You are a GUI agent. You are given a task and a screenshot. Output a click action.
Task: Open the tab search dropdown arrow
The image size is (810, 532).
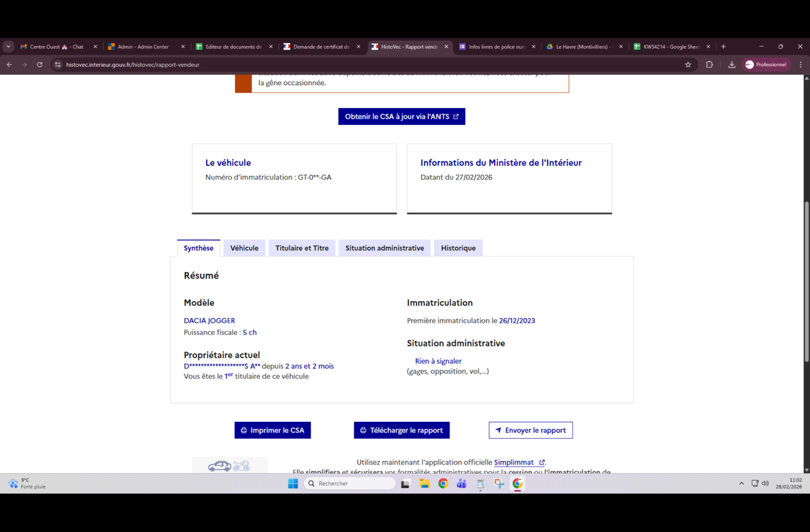click(x=8, y=47)
